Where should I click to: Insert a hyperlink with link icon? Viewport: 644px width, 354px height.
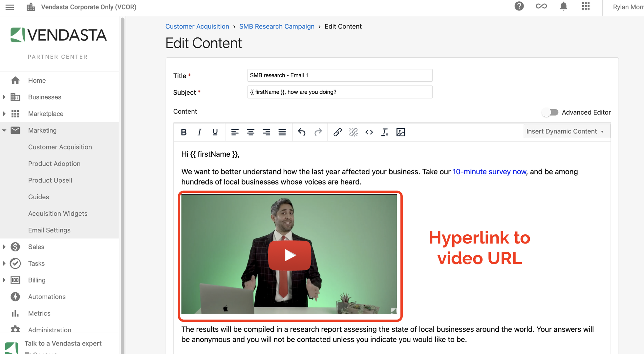[338, 132]
